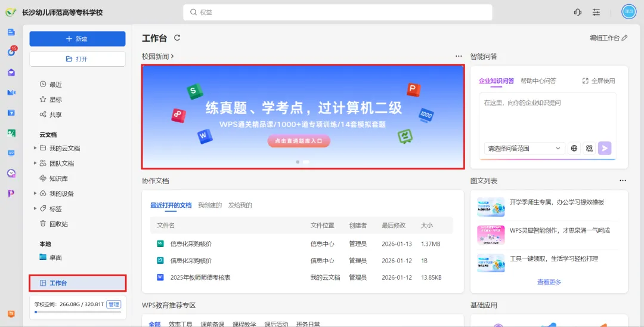Click 点击直通题库入口 on banner
Viewport: 644px width, 327px height.
(299, 141)
